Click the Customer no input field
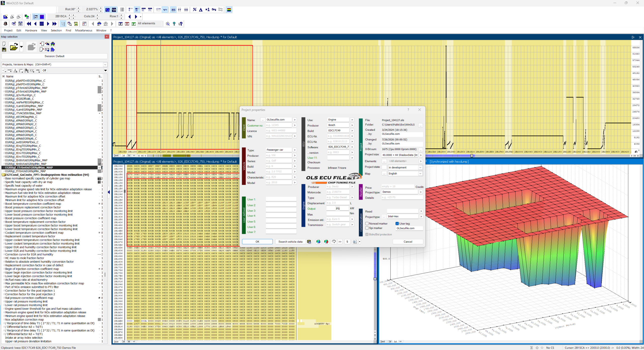 279,125
